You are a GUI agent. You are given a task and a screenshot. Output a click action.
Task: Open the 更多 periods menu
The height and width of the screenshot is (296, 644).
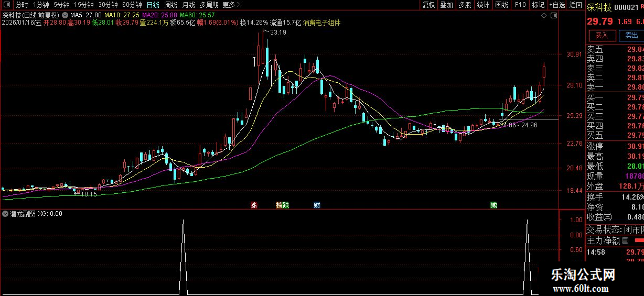(x=232, y=5)
